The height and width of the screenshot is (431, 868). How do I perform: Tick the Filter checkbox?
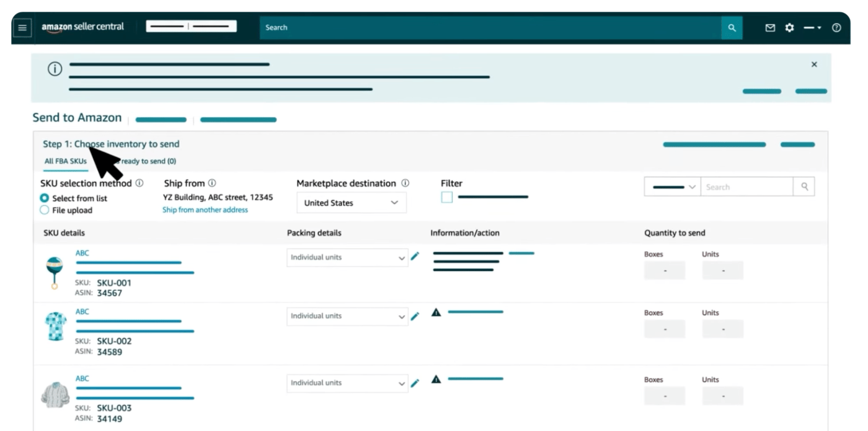pyautogui.click(x=446, y=197)
